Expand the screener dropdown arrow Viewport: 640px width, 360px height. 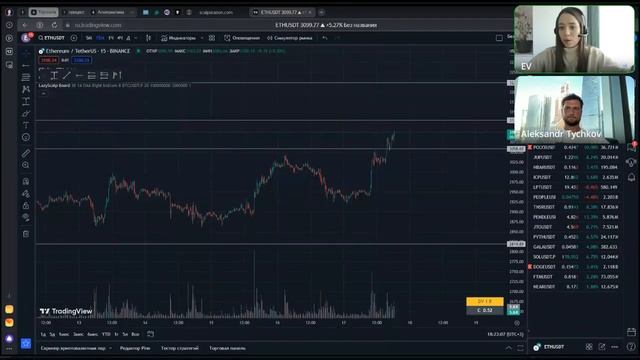click(x=110, y=348)
